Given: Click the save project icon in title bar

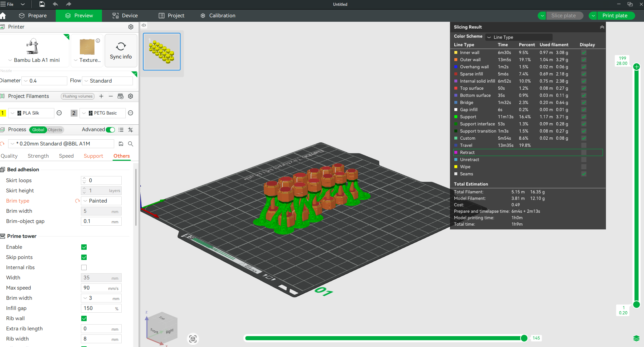Looking at the screenshot, I should click(x=42, y=4).
